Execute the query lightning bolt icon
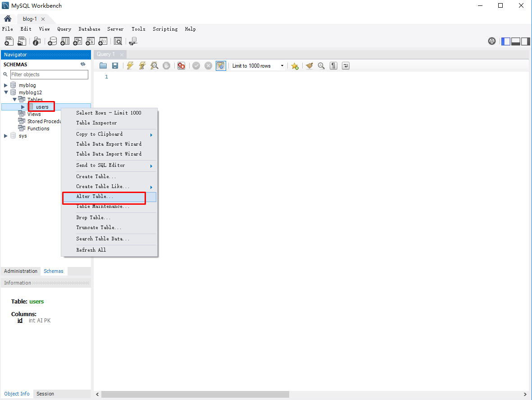 (x=130, y=65)
